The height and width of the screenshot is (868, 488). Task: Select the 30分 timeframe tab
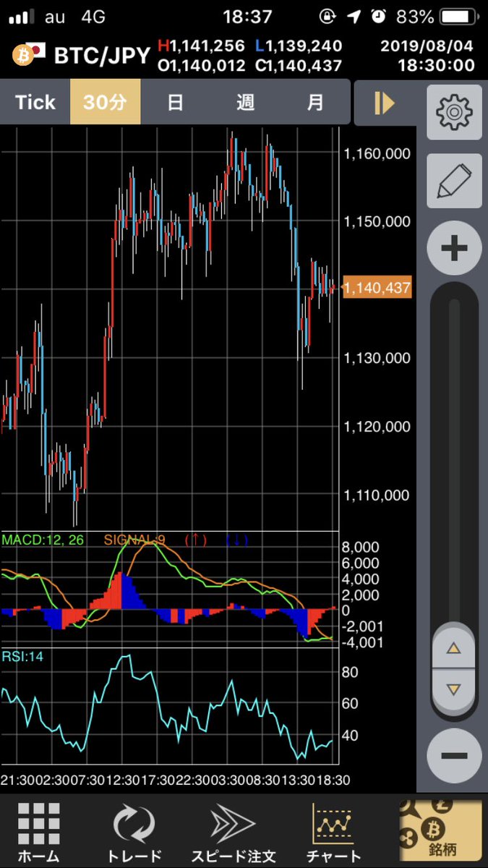(x=105, y=103)
